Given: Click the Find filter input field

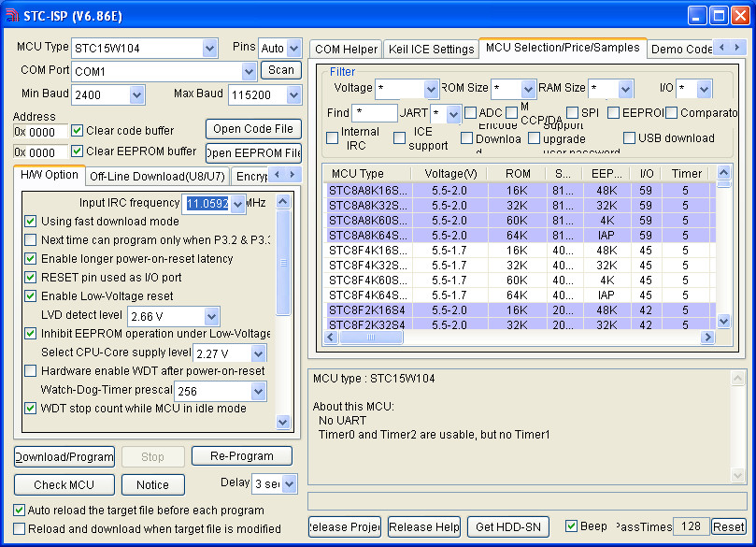Looking at the screenshot, I should point(375,113).
